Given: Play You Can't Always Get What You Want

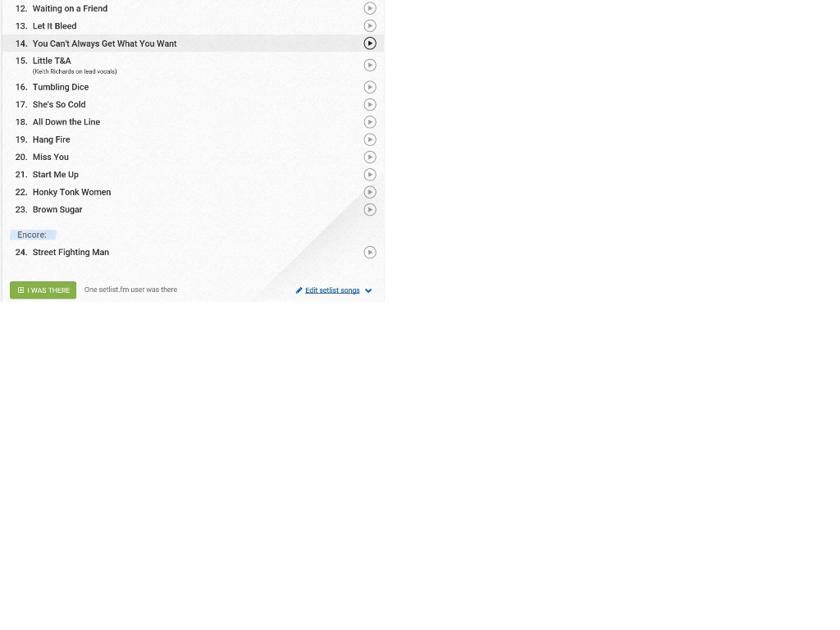Looking at the screenshot, I should coord(370,43).
